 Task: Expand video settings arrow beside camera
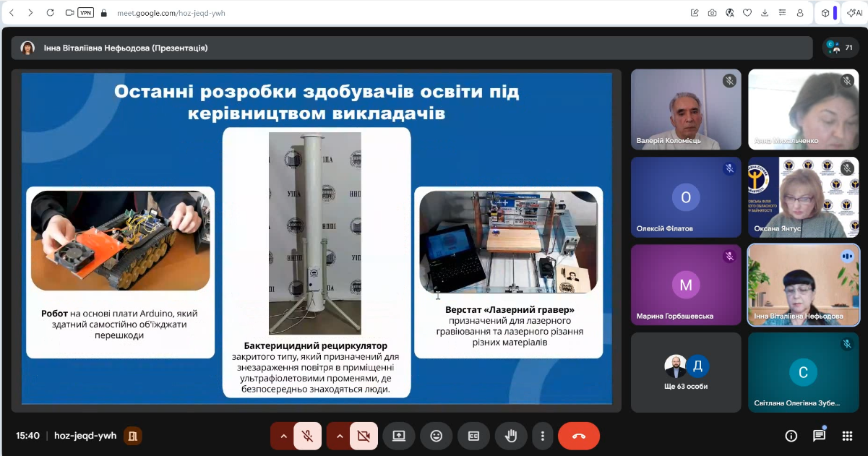pos(339,436)
